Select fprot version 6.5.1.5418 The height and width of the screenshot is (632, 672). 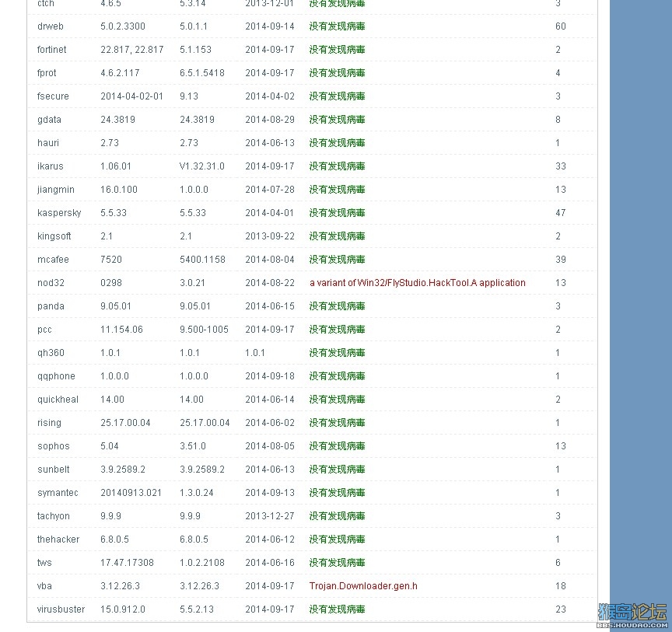202,73
